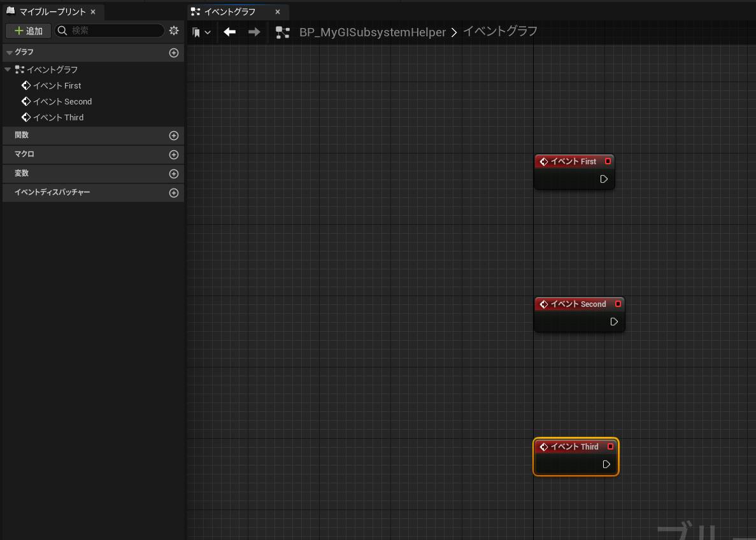
Task: Expand the マクロ section header
Action: pos(93,154)
